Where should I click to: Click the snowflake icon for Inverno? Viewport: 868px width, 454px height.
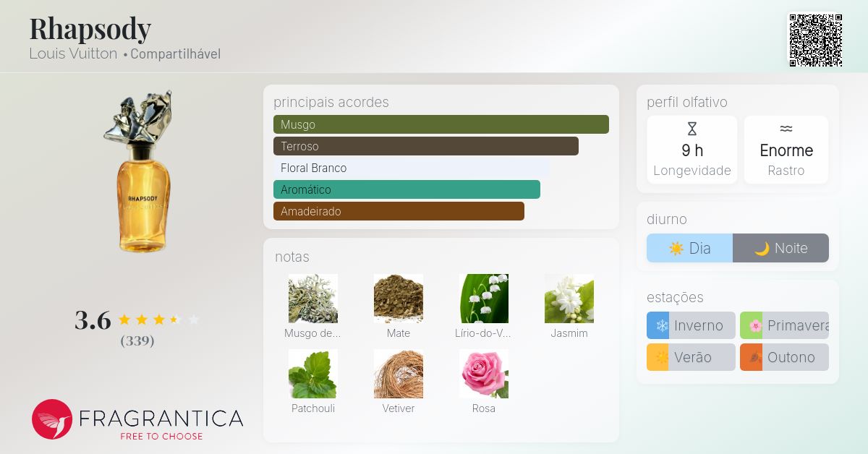click(x=661, y=325)
